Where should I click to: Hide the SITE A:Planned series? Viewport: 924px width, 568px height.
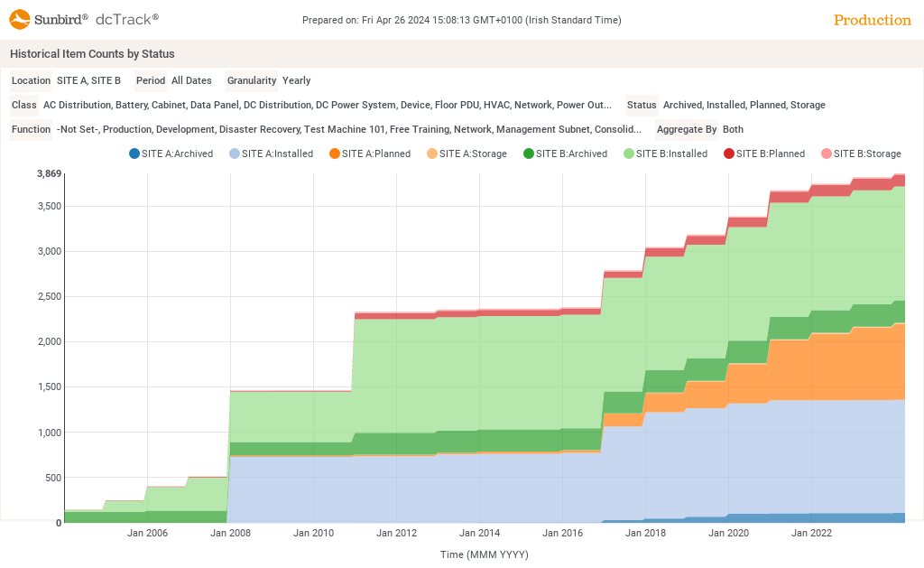click(370, 154)
